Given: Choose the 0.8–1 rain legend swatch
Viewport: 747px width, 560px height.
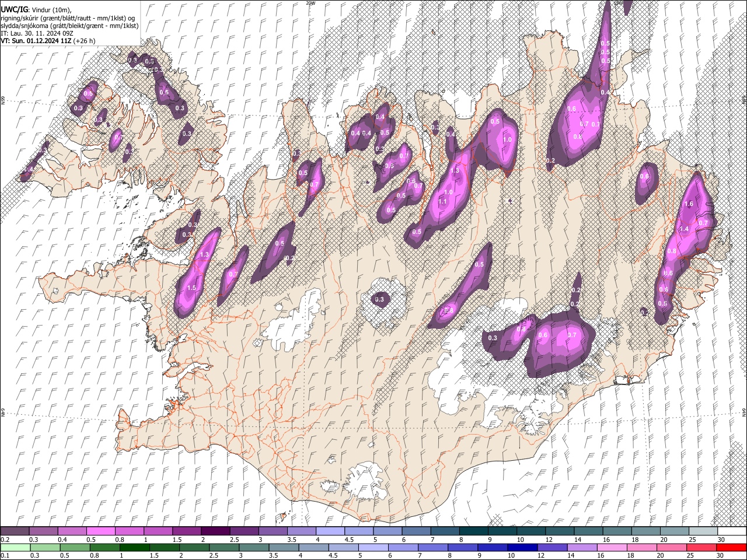Looking at the screenshot, I should click(x=104, y=547).
